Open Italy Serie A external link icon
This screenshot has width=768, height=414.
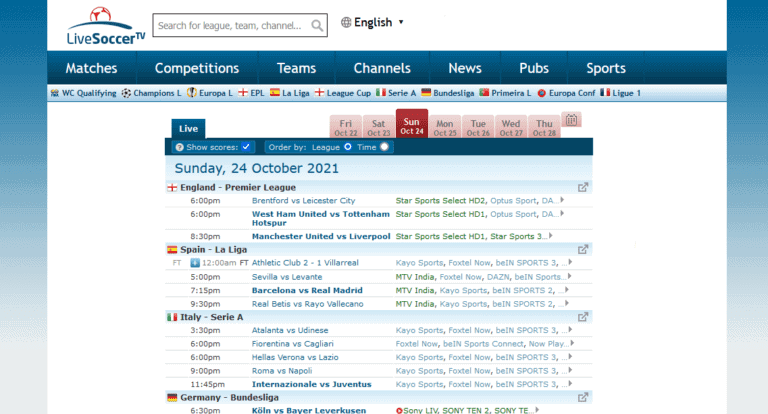582,317
